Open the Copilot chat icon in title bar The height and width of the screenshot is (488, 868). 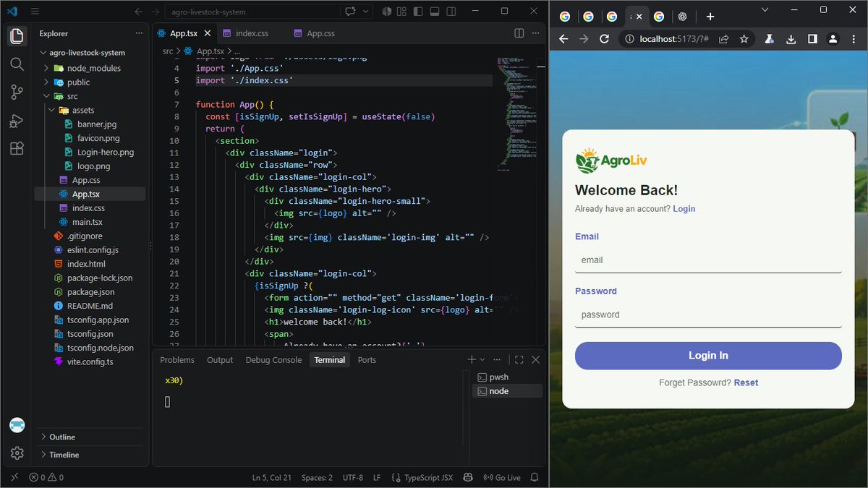(352, 12)
